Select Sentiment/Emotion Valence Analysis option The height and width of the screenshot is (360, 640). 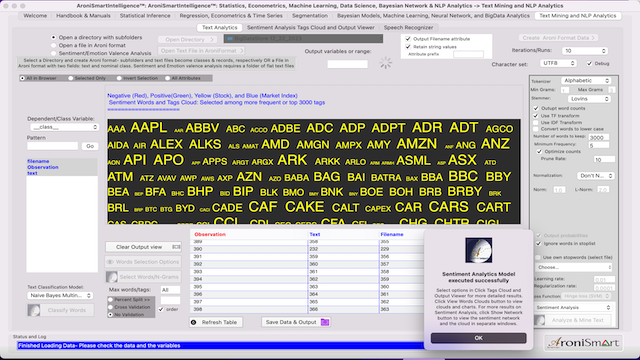pos(53,53)
